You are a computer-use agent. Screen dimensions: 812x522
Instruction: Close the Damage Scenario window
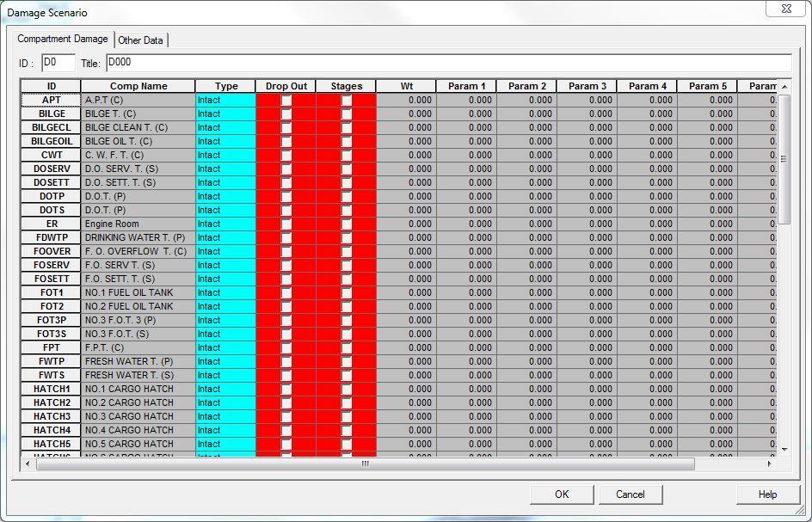coord(785,9)
